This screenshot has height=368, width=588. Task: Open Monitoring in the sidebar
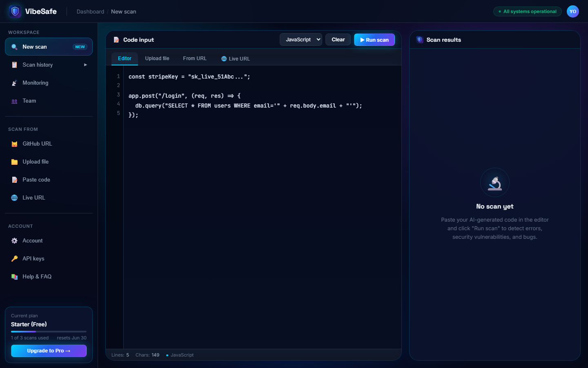(x=49, y=83)
